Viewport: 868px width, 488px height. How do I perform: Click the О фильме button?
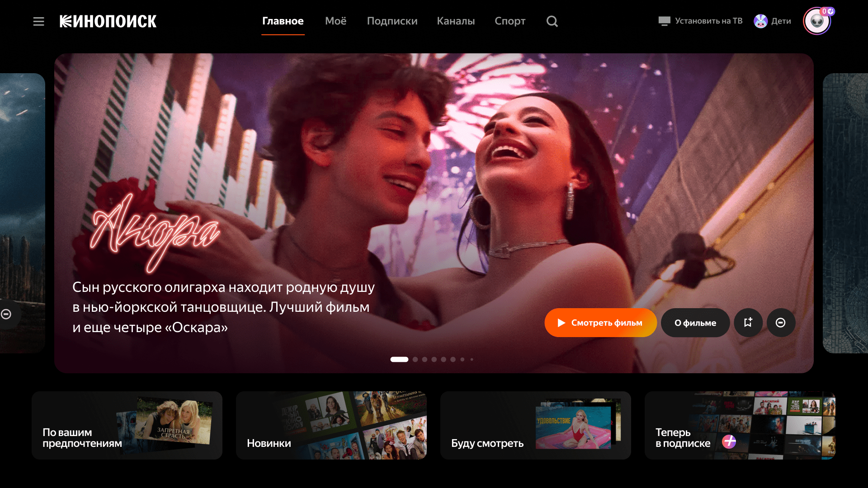pyautogui.click(x=695, y=323)
